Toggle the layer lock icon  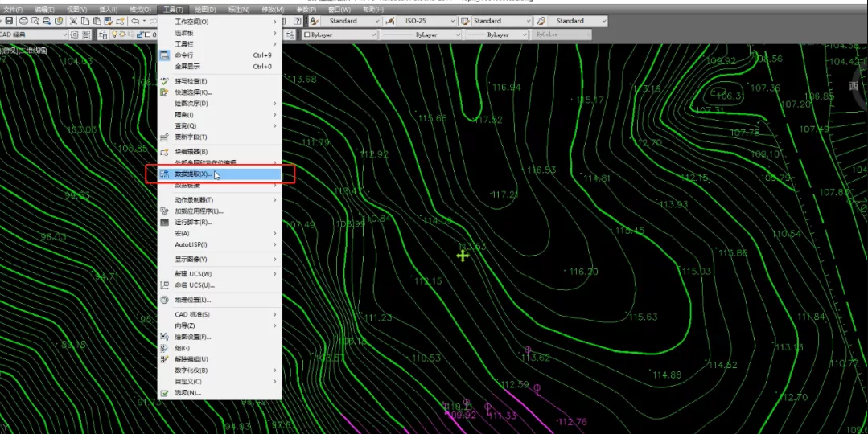pos(139,35)
